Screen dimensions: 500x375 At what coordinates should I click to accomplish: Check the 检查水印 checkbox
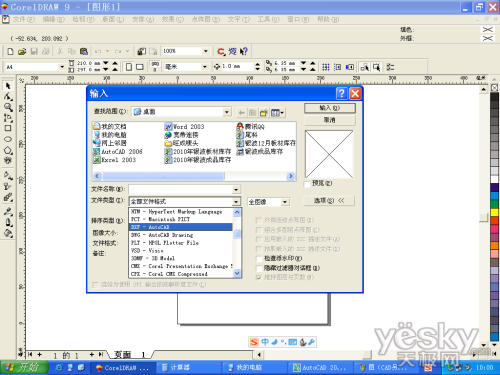click(259, 259)
